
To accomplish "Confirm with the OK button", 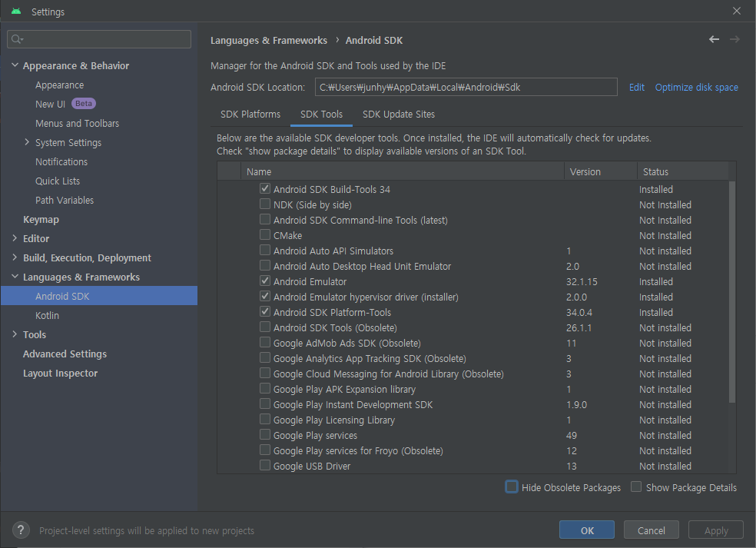I will 587,530.
